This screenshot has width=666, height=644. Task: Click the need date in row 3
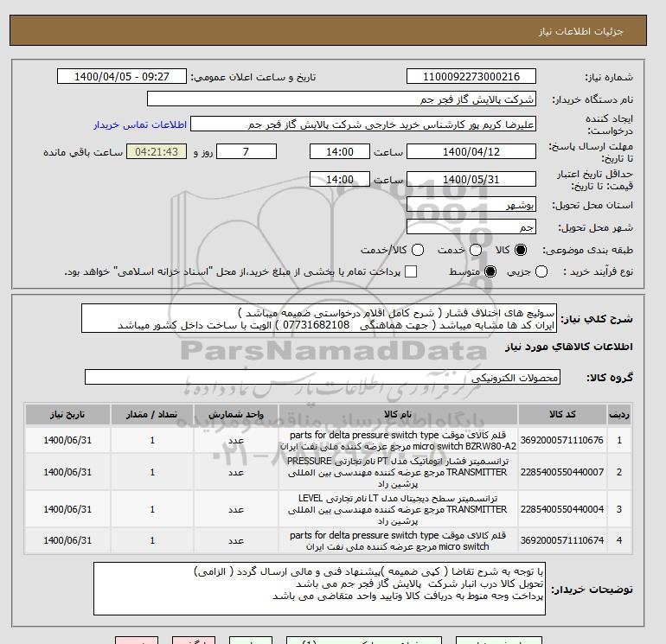pos(67,509)
